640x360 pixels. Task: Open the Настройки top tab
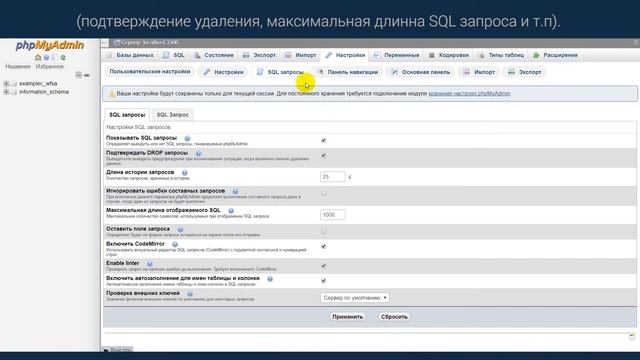(x=346, y=55)
